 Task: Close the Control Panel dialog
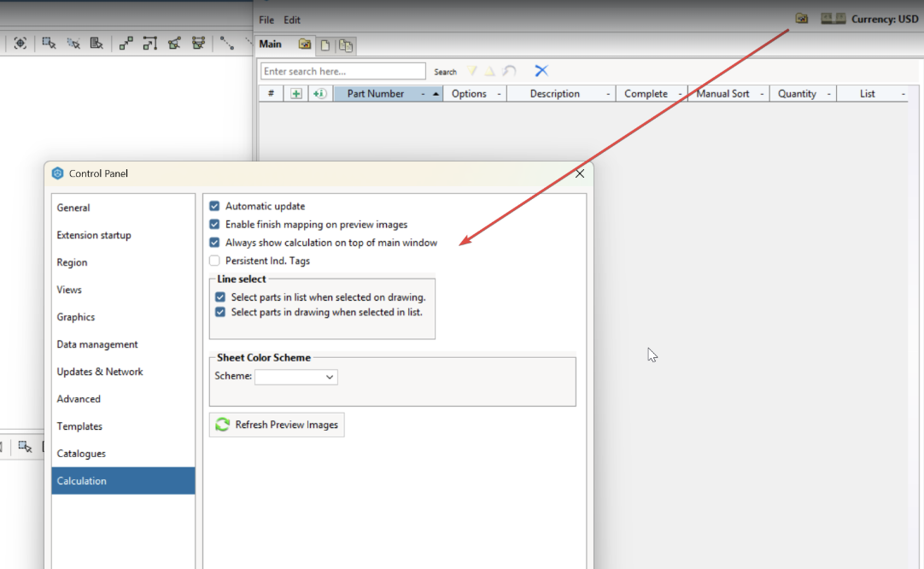click(x=580, y=173)
